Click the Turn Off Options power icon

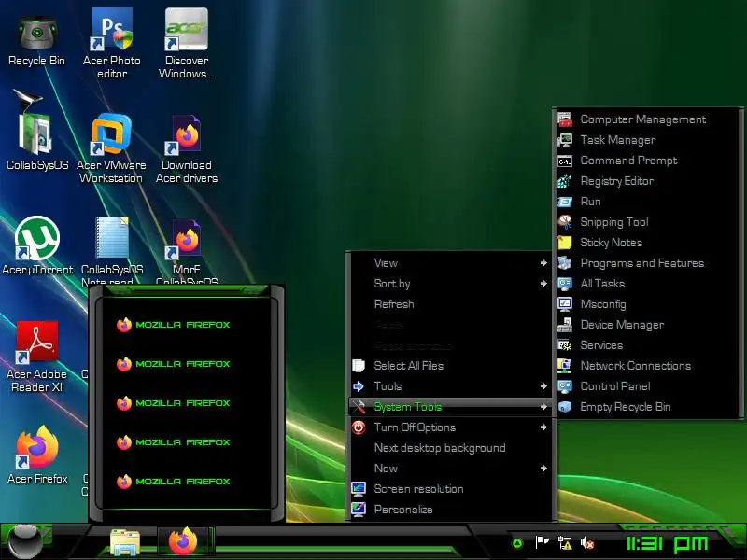[359, 427]
